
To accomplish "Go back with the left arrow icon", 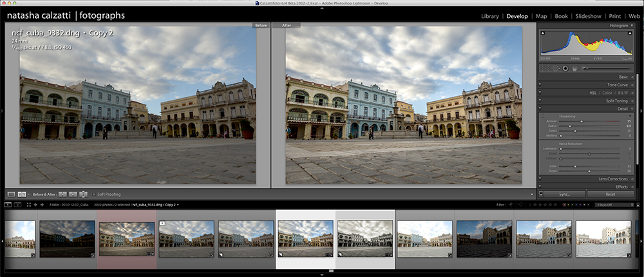I will click(x=35, y=204).
